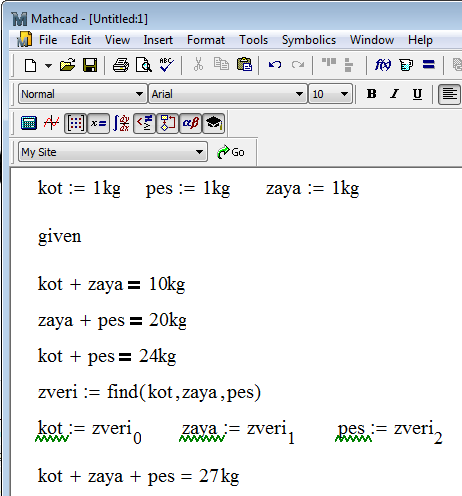Toggle Italic formatting
The height and width of the screenshot is (496, 462).
(x=394, y=94)
